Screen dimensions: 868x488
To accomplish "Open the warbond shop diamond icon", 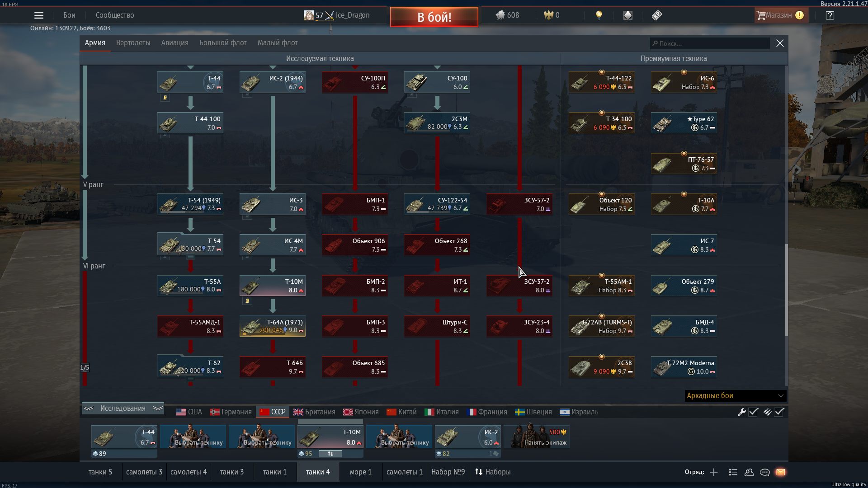I will [x=628, y=15].
